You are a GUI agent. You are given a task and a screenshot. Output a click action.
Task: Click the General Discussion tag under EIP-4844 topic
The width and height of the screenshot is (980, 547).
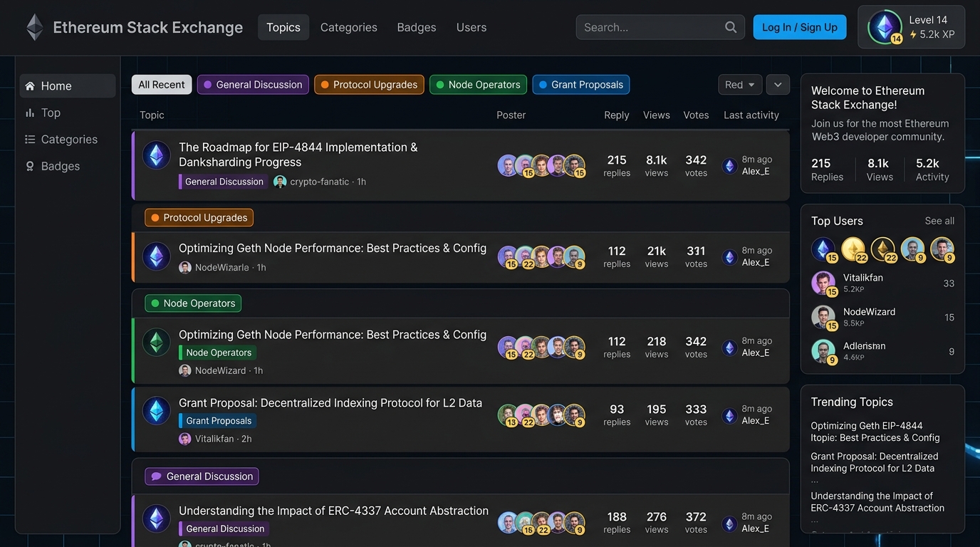[x=224, y=182]
